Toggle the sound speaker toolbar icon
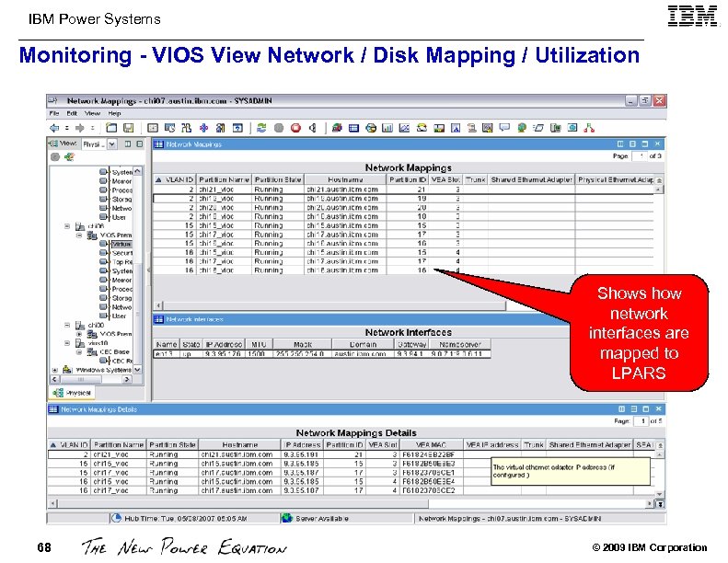 tap(313, 128)
